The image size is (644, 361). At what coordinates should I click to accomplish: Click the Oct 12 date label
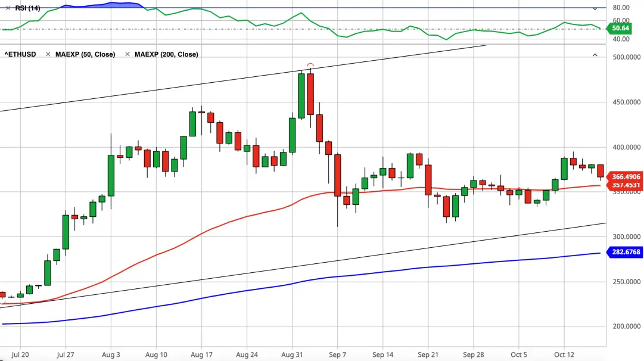pos(564,354)
